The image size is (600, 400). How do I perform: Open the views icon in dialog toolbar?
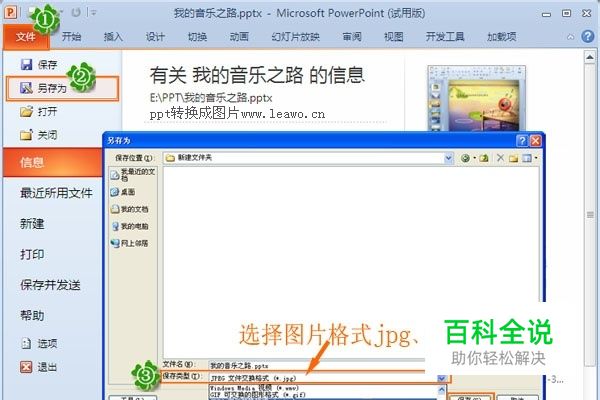click(x=527, y=158)
